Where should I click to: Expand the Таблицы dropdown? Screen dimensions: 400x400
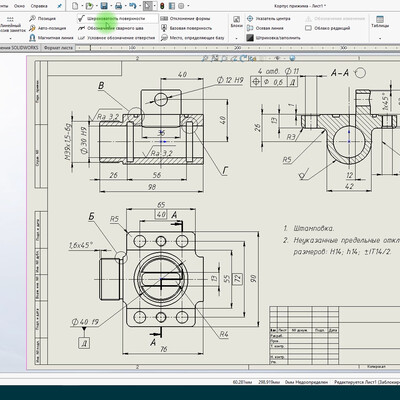(380, 39)
